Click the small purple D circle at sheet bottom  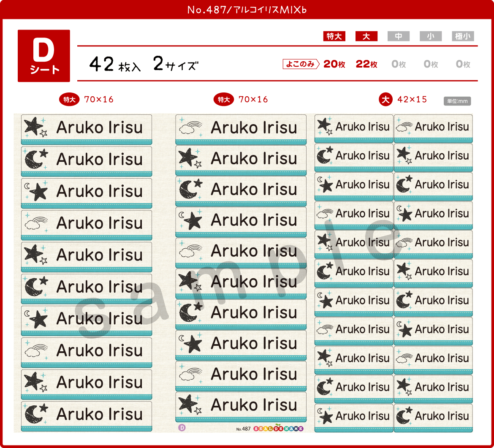[x=182, y=428]
